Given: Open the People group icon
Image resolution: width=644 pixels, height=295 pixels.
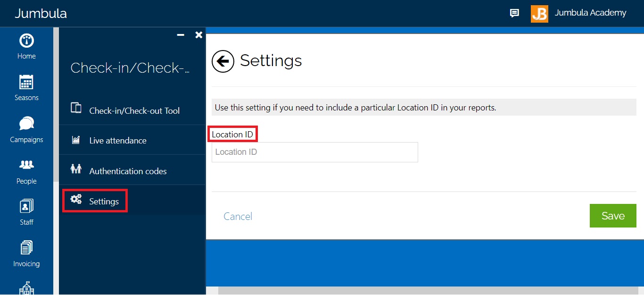Looking at the screenshot, I should point(26,165).
